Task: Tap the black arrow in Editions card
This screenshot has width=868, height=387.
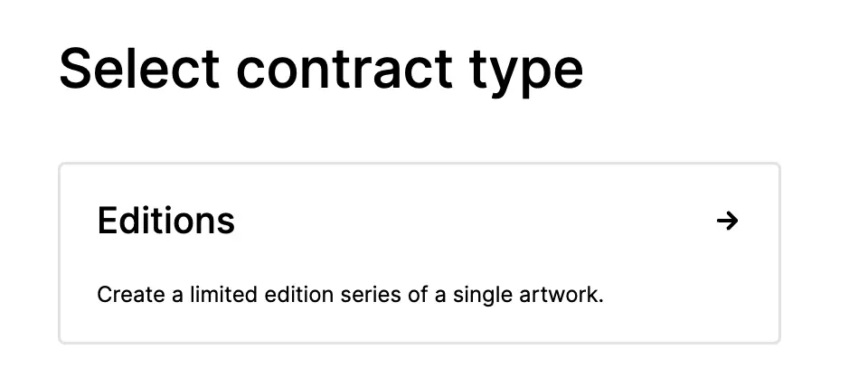Action: tap(727, 221)
